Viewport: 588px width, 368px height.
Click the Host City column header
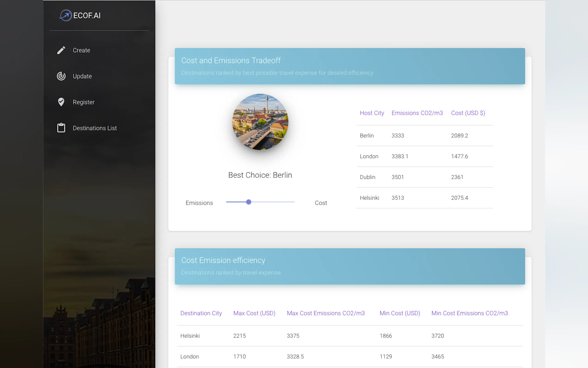[x=372, y=113]
